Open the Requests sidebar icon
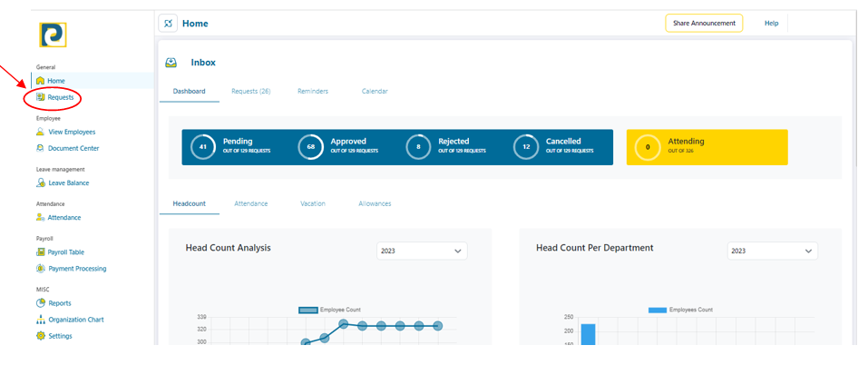 click(x=40, y=97)
